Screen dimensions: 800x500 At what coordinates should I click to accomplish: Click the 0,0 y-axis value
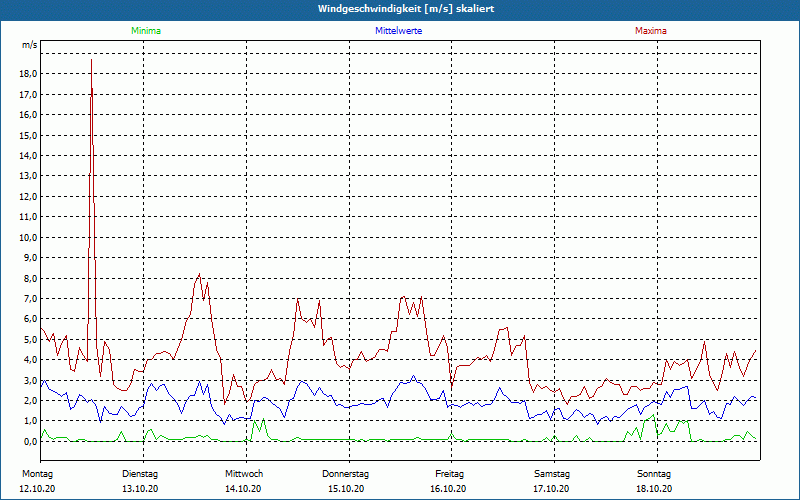[x=30, y=441]
